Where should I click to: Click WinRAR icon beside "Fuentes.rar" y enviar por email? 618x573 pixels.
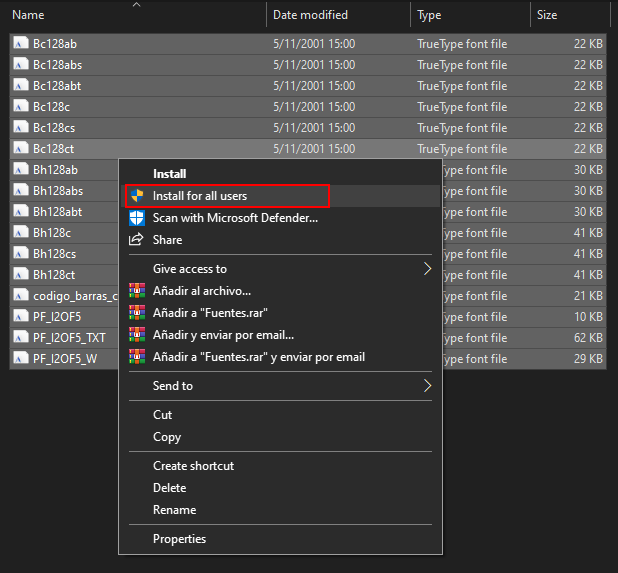(137, 357)
